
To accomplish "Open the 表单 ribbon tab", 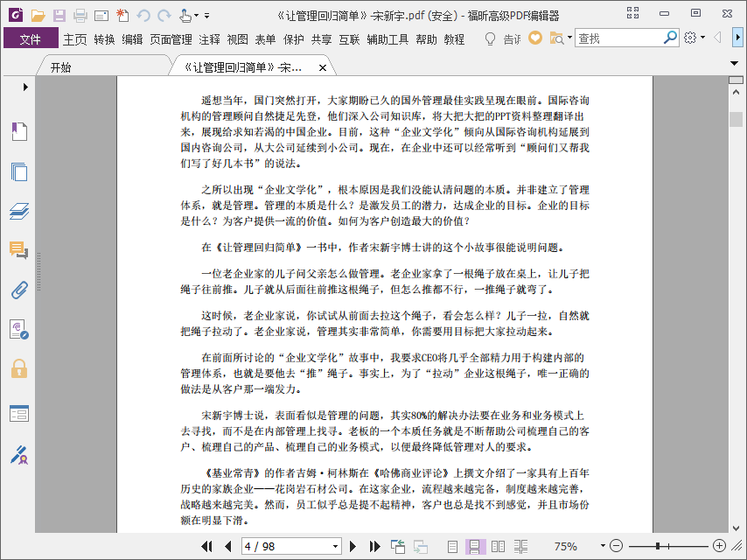I will (265, 39).
